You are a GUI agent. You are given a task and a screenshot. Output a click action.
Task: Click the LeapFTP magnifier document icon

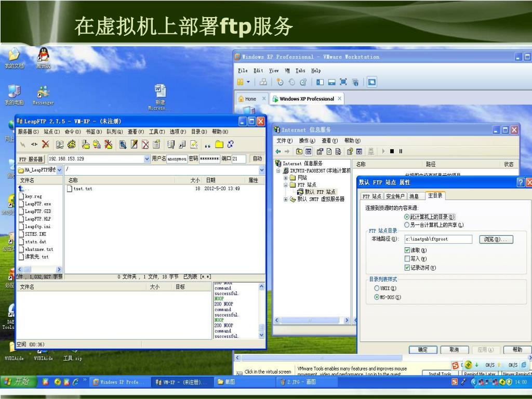(123, 144)
